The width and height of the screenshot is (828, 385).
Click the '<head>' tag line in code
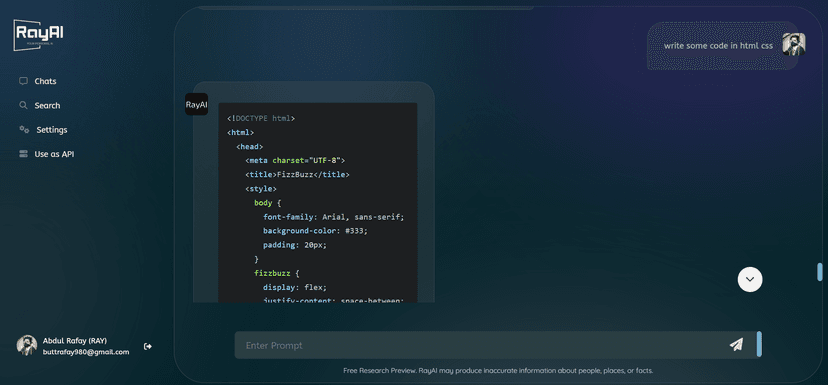point(250,146)
